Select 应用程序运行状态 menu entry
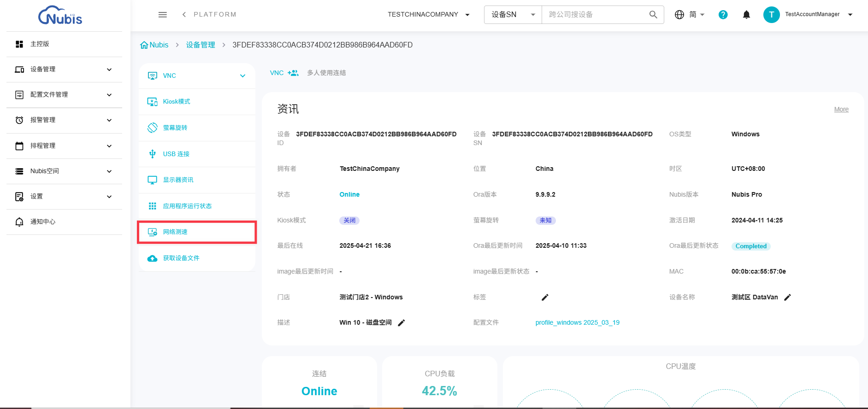Viewport: 868px width, 409px height. coord(197,206)
